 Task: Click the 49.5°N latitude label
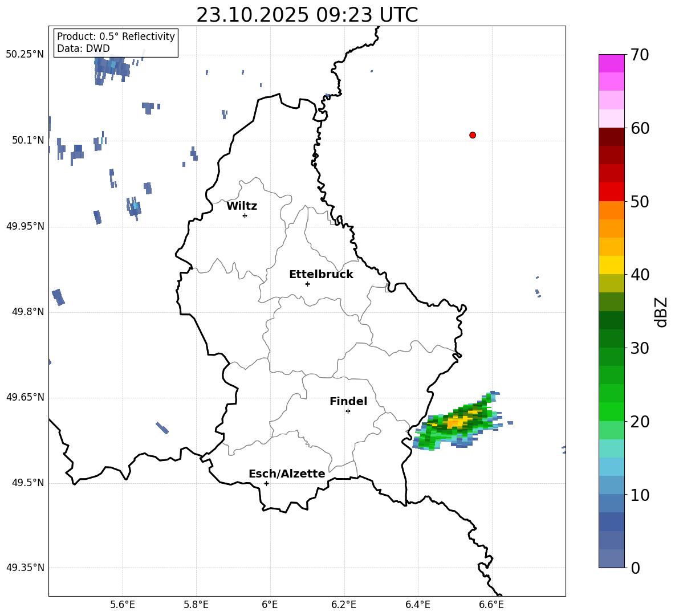click(x=28, y=483)
